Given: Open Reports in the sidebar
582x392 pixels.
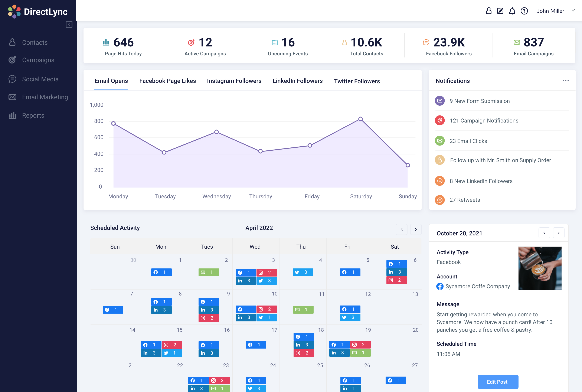Looking at the screenshot, I should (33, 115).
